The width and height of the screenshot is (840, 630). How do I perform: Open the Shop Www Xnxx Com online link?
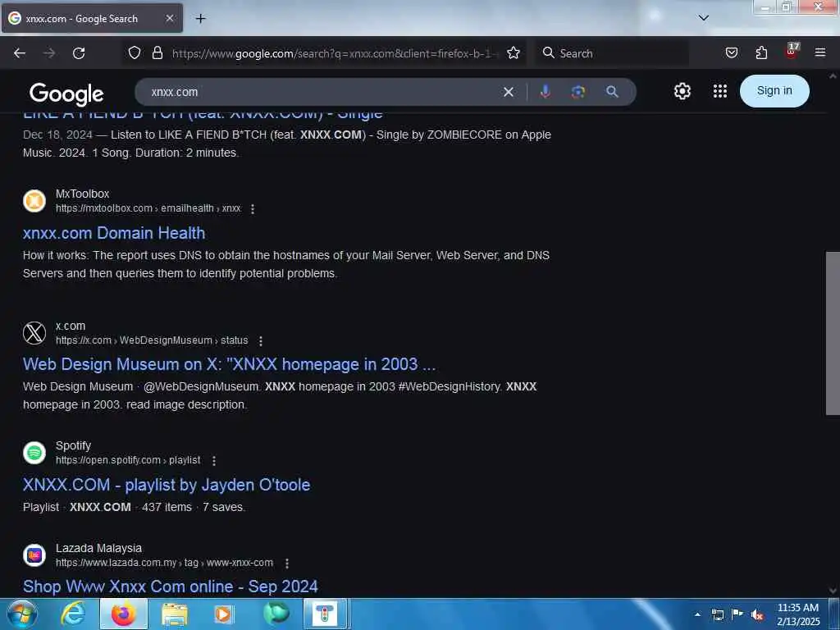(x=171, y=587)
